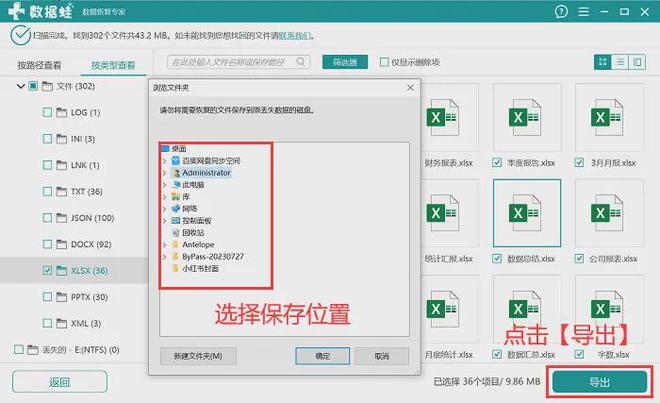
Task: Toggle the 仅显示删除项 checkbox
Action: (x=384, y=62)
